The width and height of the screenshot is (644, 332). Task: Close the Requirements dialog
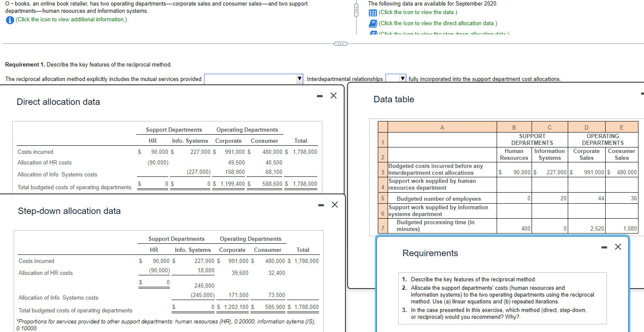pos(618,247)
